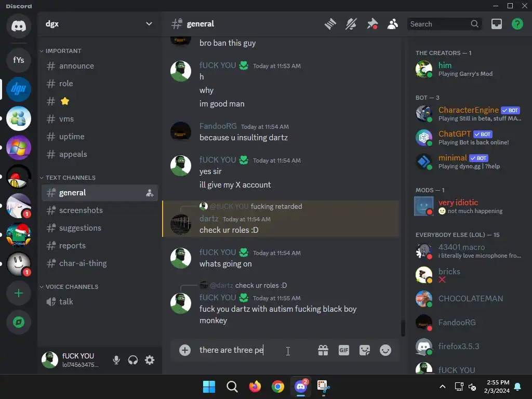Open member him in THE CREATORS list
This screenshot has width=532, height=399.
[470, 69]
